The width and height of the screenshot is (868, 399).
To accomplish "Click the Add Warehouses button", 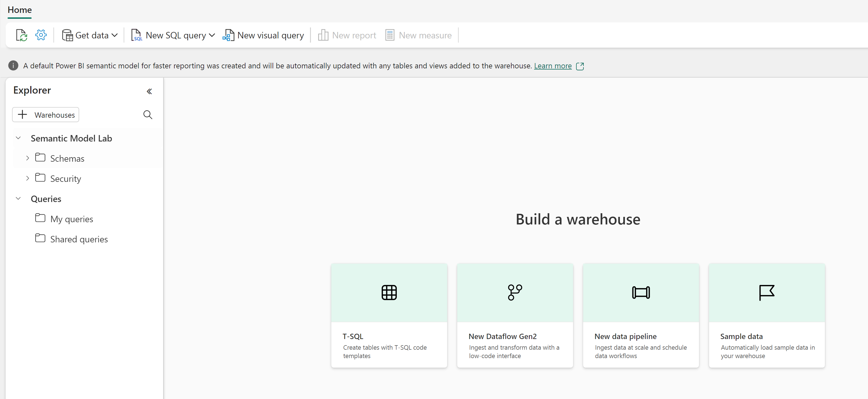I will (46, 115).
